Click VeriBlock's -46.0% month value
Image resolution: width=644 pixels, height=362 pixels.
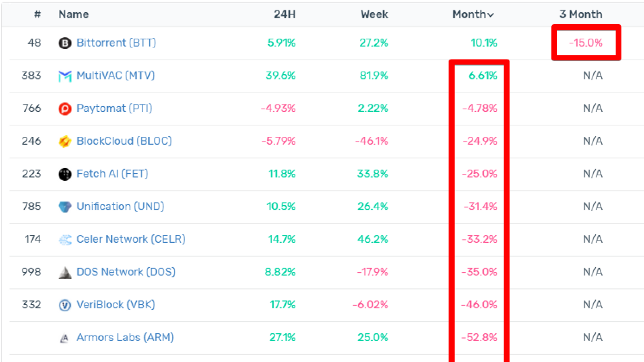click(x=479, y=304)
